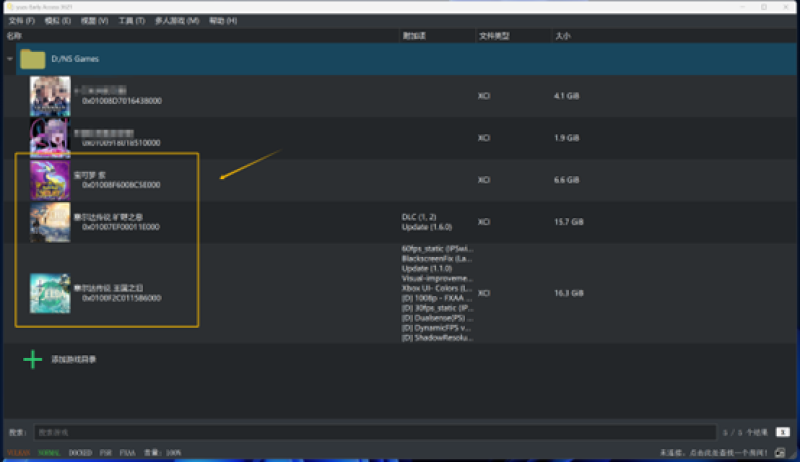
Task: Click the 添加游戏目录 label
Action: tap(74, 359)
